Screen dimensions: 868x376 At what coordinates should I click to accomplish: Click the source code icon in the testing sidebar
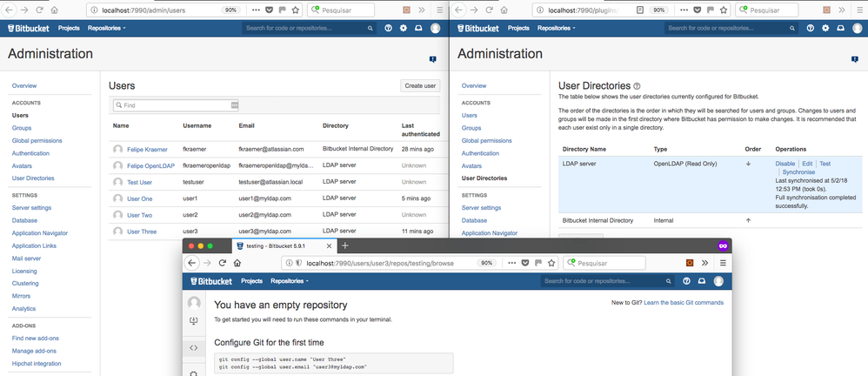coord(194,348)
